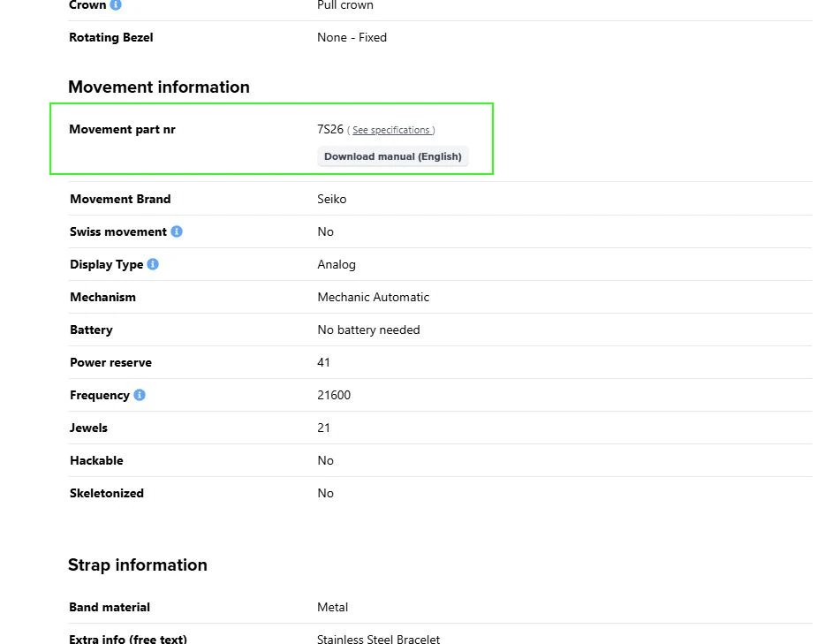Open the Swiss movement info tooltip icon
840x644 pixels.
178,231
